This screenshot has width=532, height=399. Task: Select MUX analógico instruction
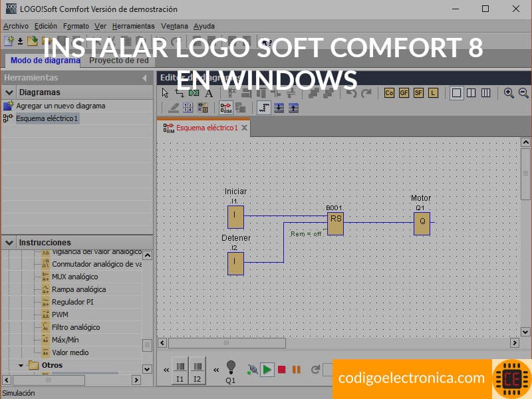75,277
